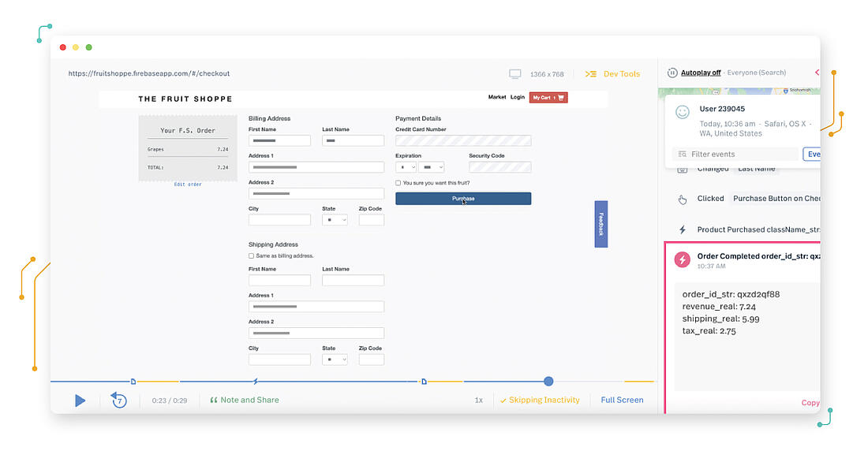The height and width of the screenshot is (451, 868).
Task: Rewind seven seconds in the replay
Action: point(119,400)
